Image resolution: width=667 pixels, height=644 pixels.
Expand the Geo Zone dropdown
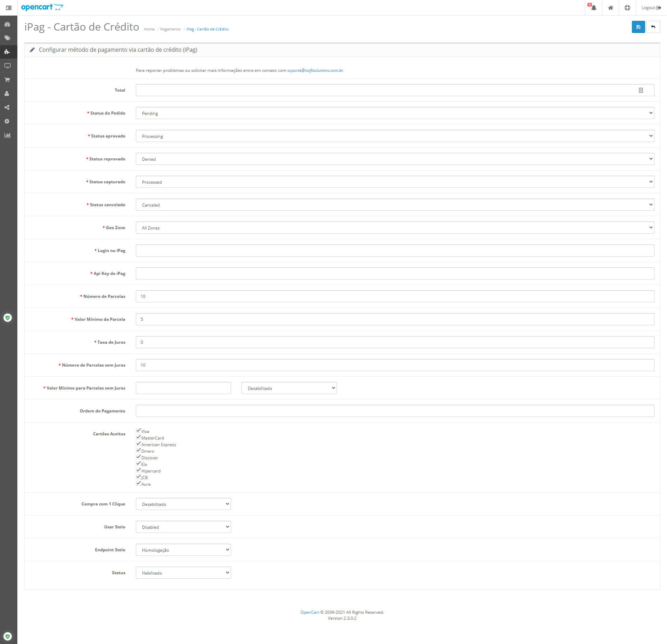point(395,228)
